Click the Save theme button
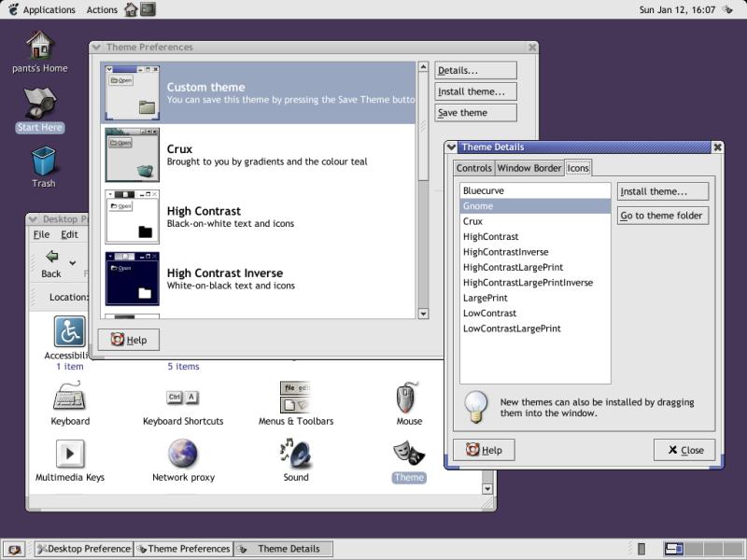 (475, 113)
